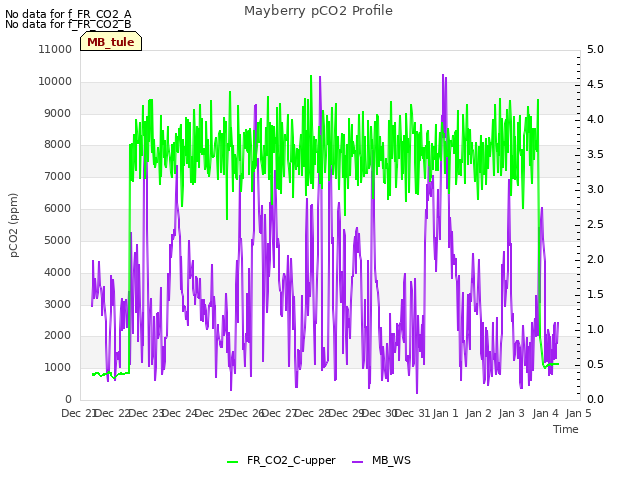The image size is (640, 480).
Task: Click the Jan 5 date tick label
Action: [x=578, y=413]
